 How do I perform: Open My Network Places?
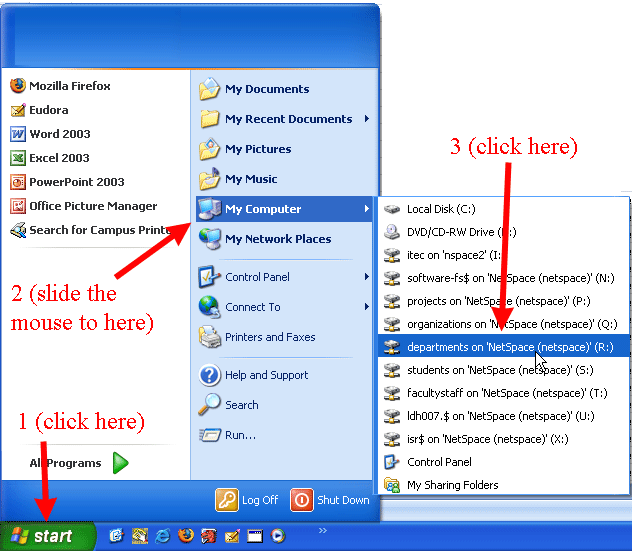(265, 239)
